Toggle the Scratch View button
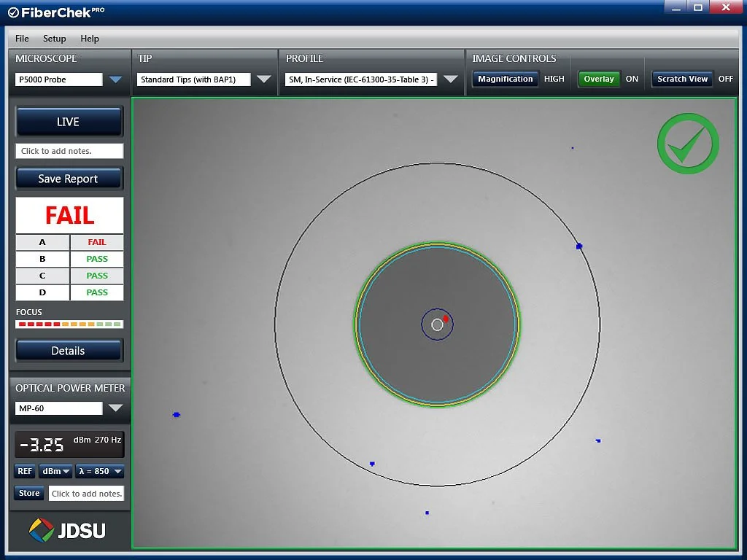Image resolution: width=747 pixels, height=560 pixels. coord(682,79)
